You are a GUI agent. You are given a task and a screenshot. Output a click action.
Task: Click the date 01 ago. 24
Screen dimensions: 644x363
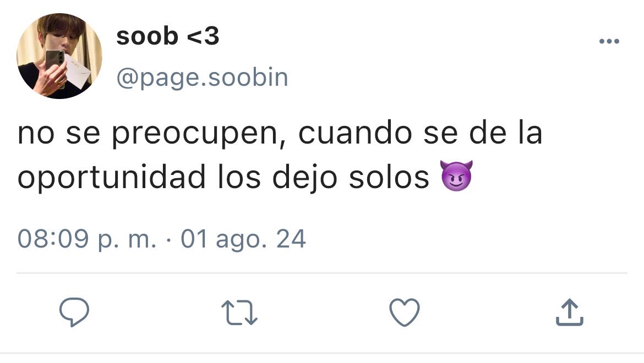click(243, 239)
